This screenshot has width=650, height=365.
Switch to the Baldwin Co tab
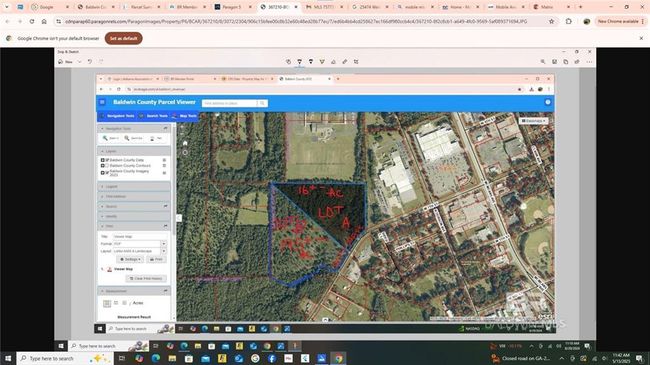click(x=95, y=7)
